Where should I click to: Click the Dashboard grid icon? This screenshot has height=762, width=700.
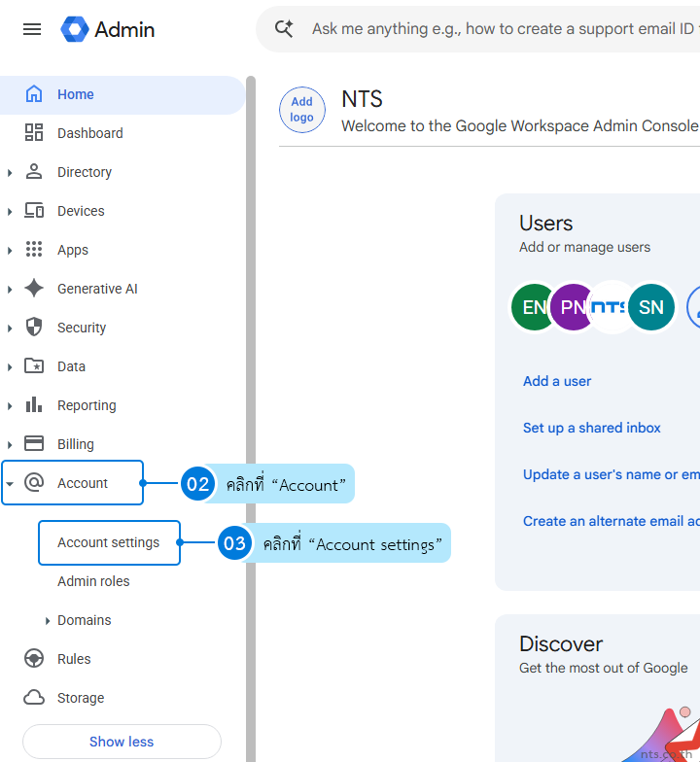coord(33,132)
